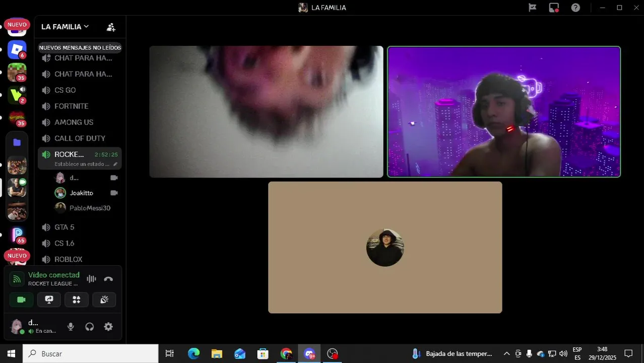Click the tray microphone icon
644x363 pixels.
[529, 354]
